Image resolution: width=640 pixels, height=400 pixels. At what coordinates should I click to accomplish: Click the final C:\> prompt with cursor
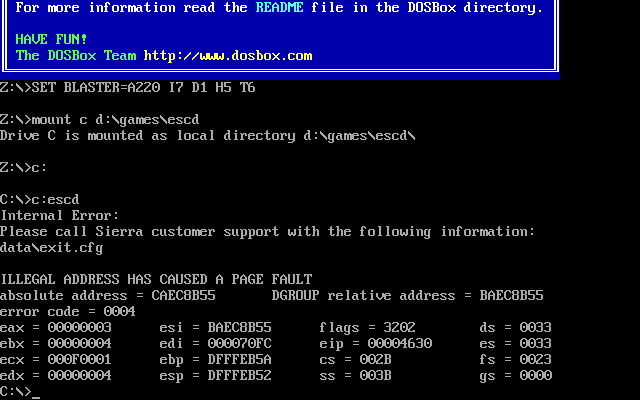[20, 391]
